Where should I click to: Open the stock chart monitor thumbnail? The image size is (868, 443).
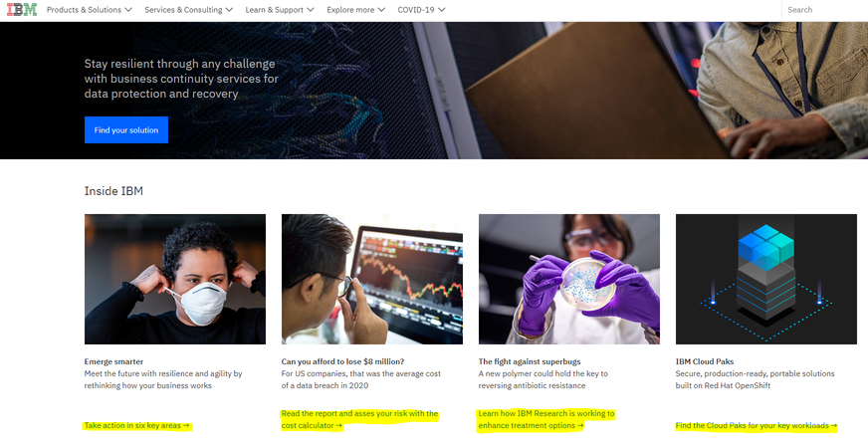point(372,279)
